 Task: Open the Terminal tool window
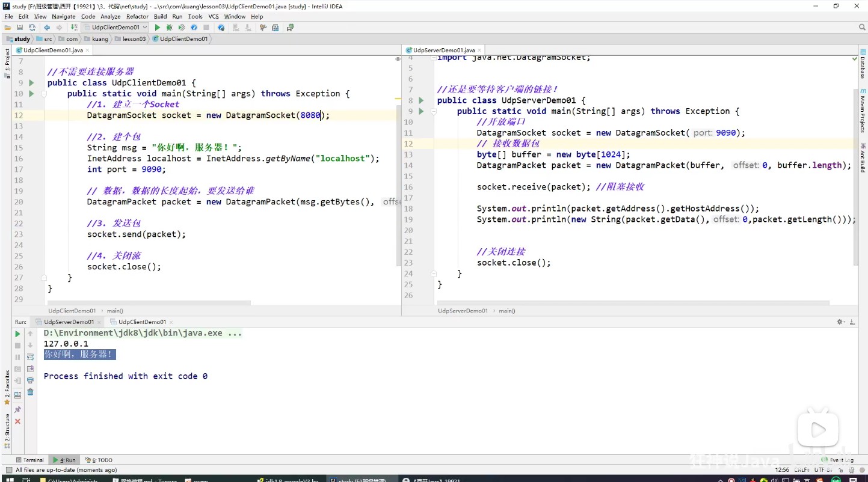pyautogui.click(x=30, y=460)
